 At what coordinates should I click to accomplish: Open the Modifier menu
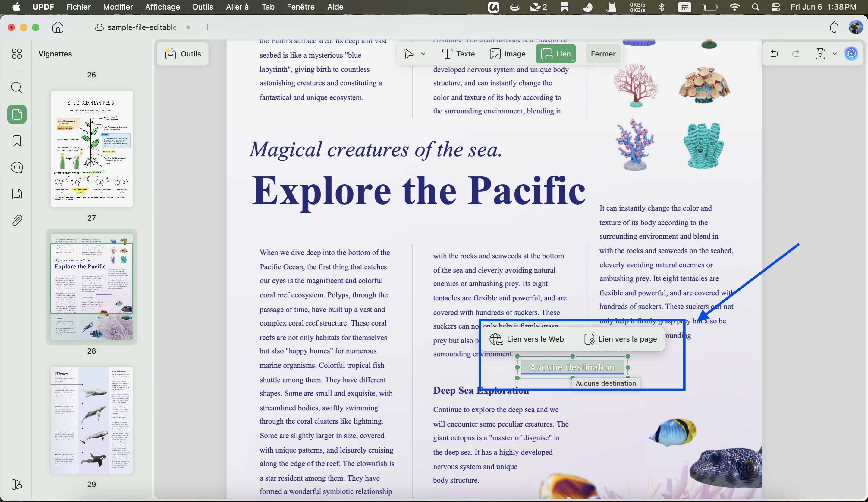118,7
